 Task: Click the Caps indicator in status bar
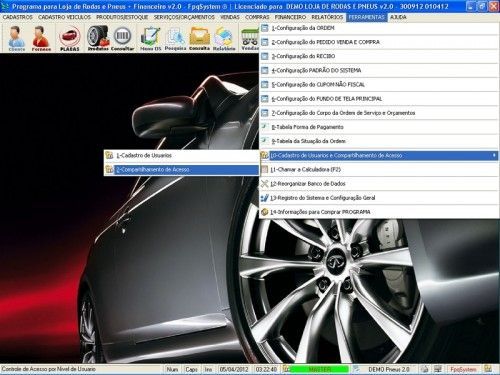click(191, 369)
